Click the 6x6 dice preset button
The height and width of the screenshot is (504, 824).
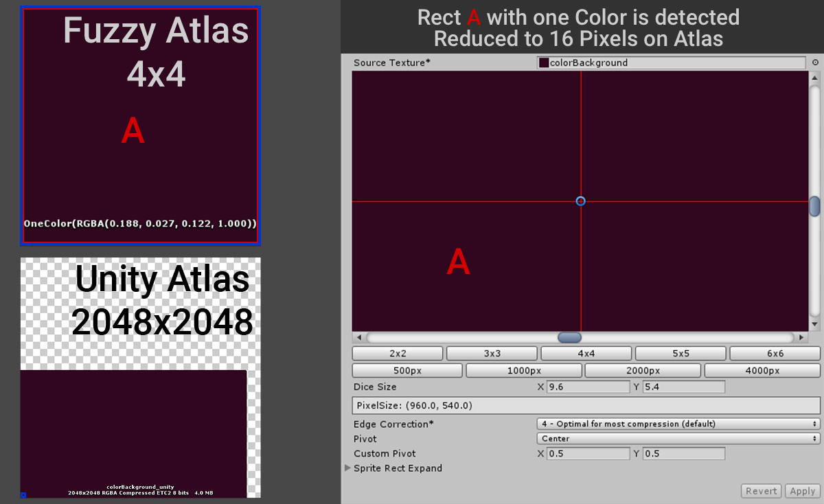(x=775, y=354)
